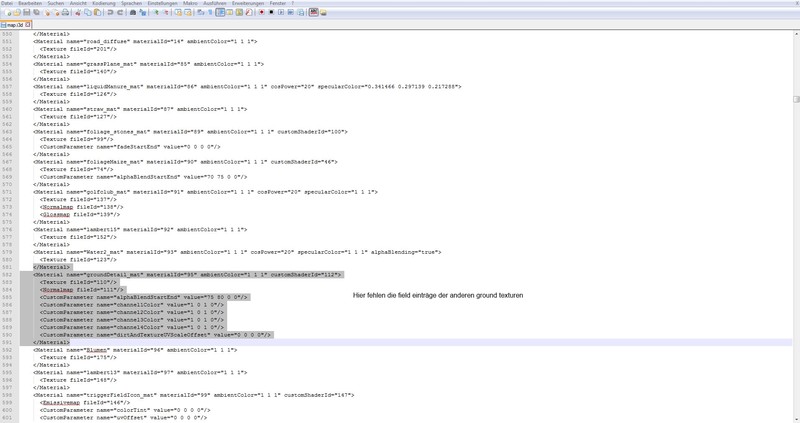Click the vertical scrollbar thumb
This screenshot has height=423, width=800.
[796, 99]
